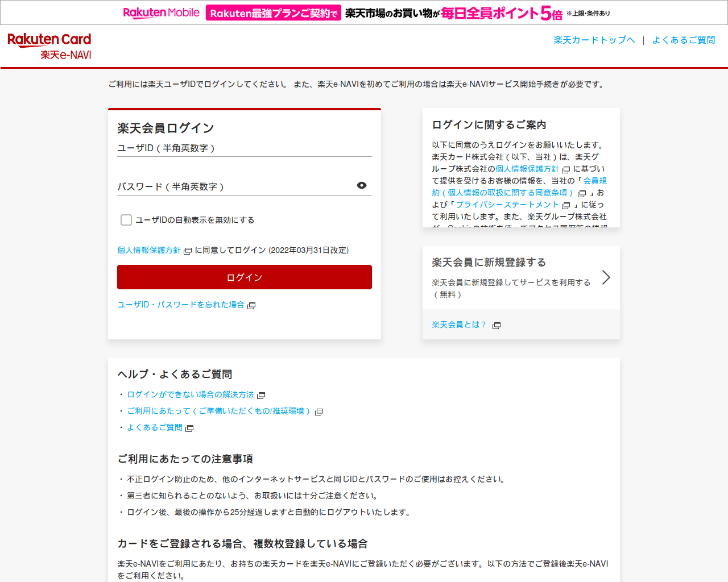Click the Rakuten Card 楽天e-NAVI logo
This screenshot has width=728, height=582.
tap(49, 46)
